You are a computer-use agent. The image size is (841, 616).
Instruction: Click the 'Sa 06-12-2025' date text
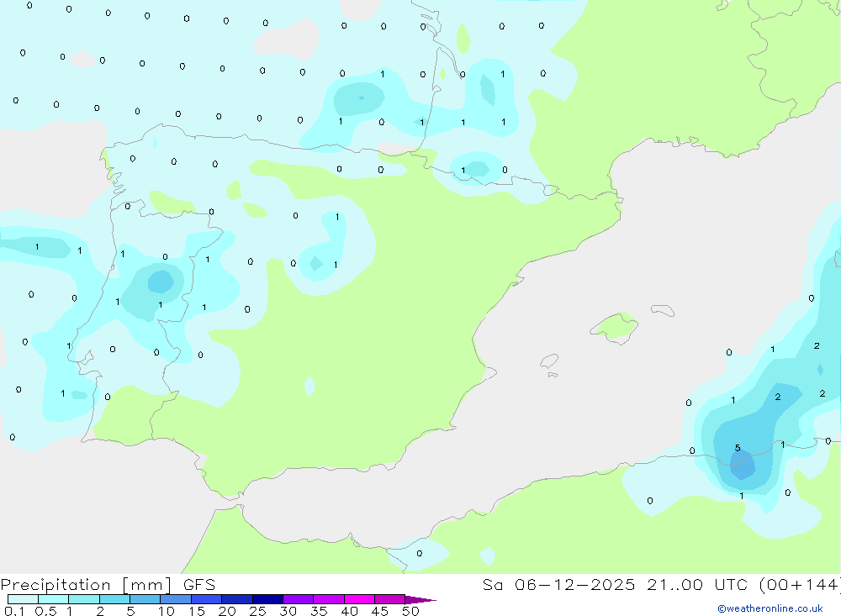(558, 584)
